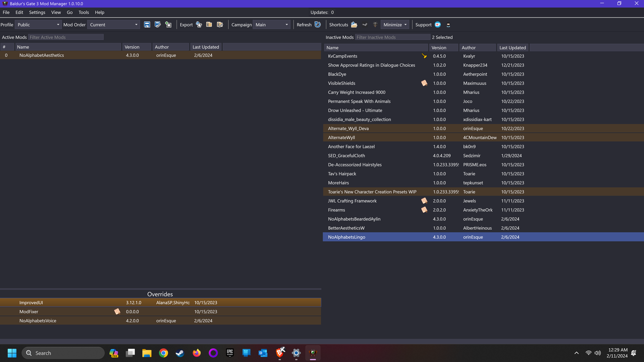644x362 pixels.
Task: Select the Firearms mod row
Action: click(x=377, y=210)
